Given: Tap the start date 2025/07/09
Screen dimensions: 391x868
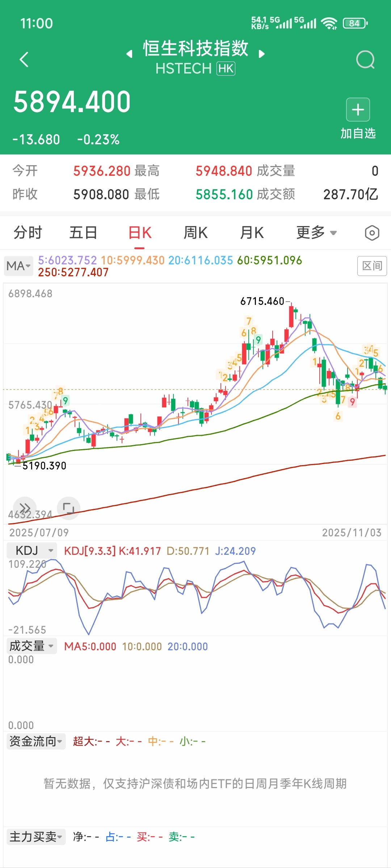Looking at the screenshot, I should (39, 533).
